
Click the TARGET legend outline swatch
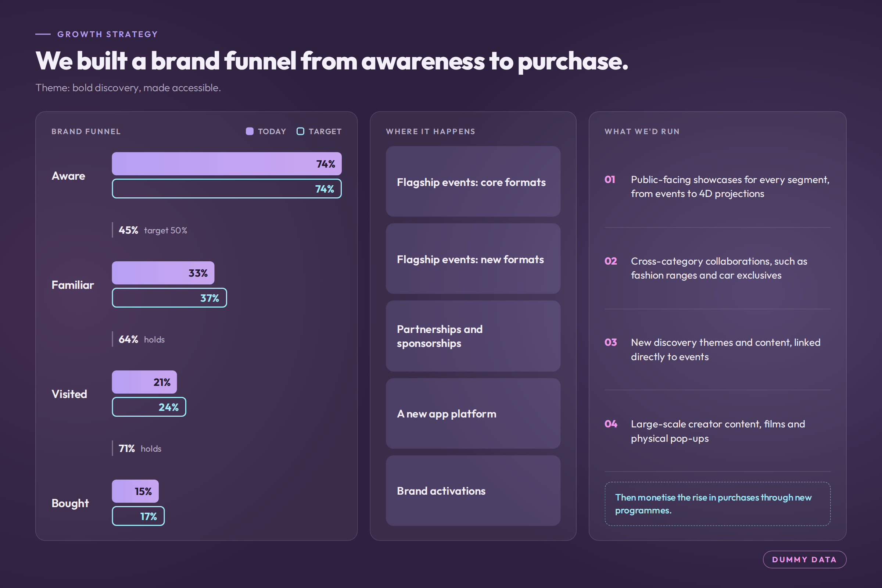click(300, 131)
